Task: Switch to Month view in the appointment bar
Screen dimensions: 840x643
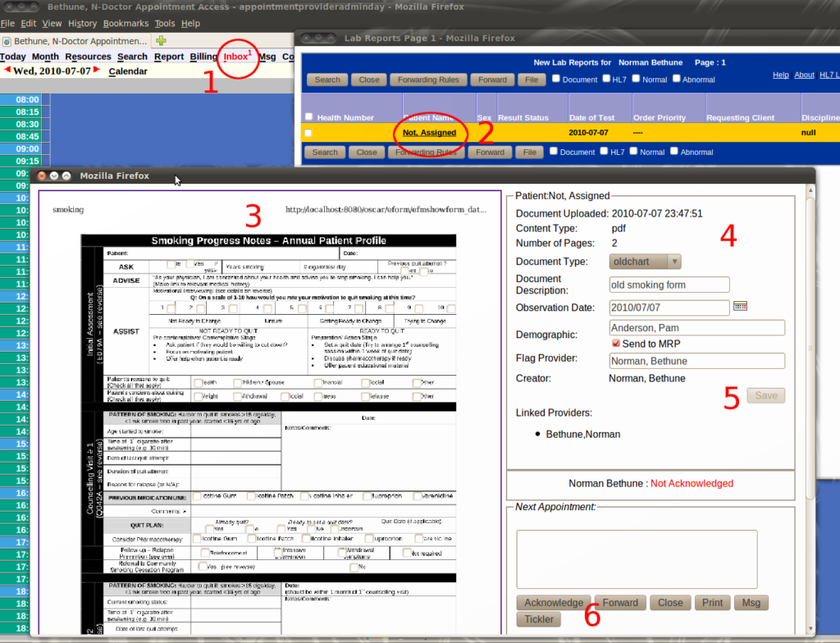Action: point(46,57)
